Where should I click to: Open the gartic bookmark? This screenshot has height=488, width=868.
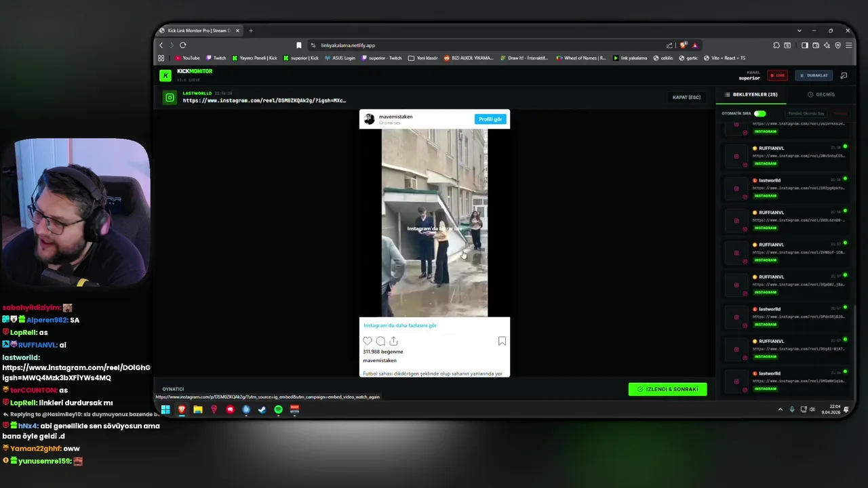(x=688, y=58)
